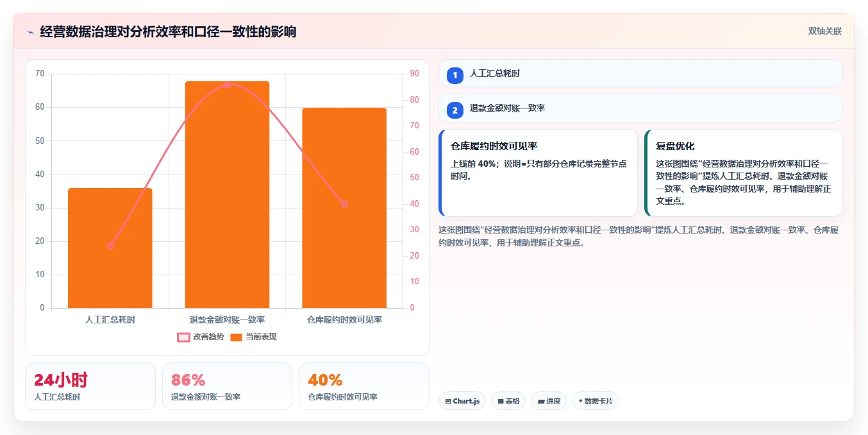Click the orange 当前表现 legend swatch

click(x=236, y=337)
